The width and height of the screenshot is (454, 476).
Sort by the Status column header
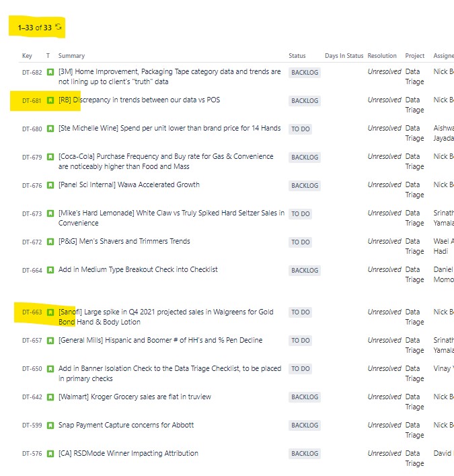[297, 56]
